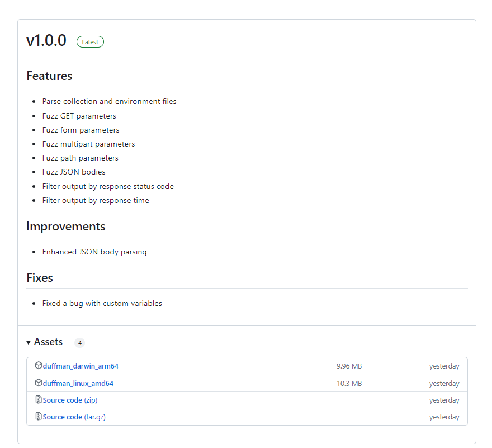This screenshot has height=448, width=492.
Task: Click the Assets count badge showing 4
Action: coord(79,343)
